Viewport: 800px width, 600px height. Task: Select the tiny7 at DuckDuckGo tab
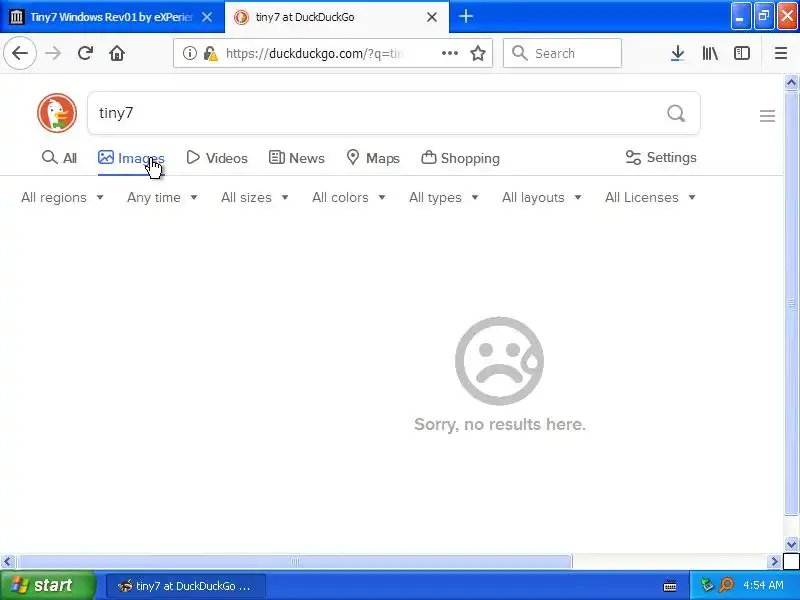point(337,17)
